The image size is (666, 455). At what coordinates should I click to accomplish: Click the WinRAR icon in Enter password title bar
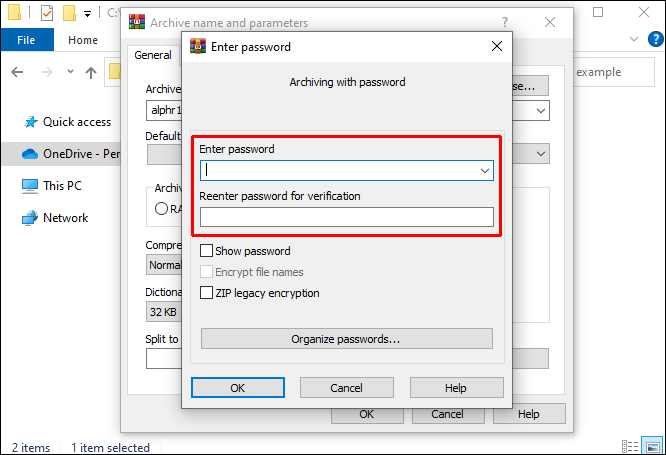197,46
